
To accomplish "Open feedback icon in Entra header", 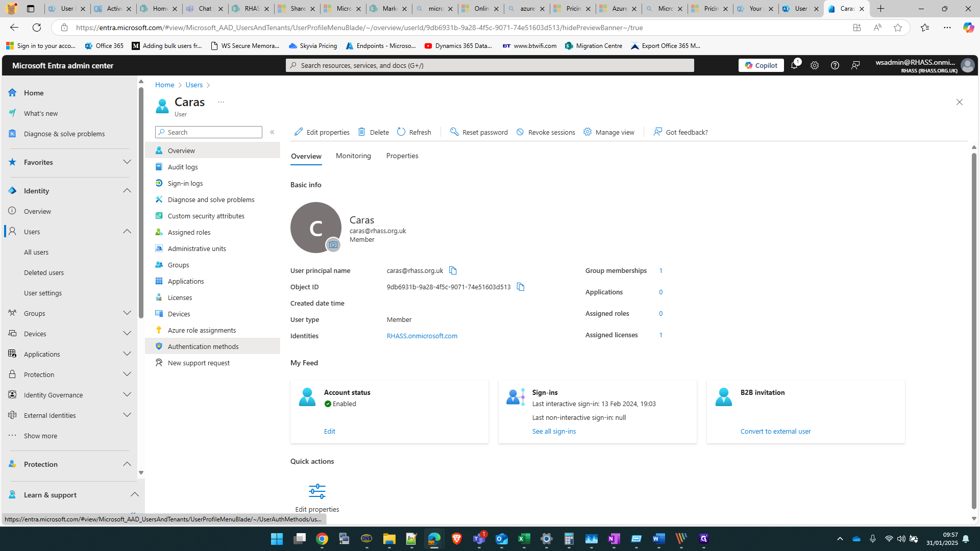I will point(855,65).
